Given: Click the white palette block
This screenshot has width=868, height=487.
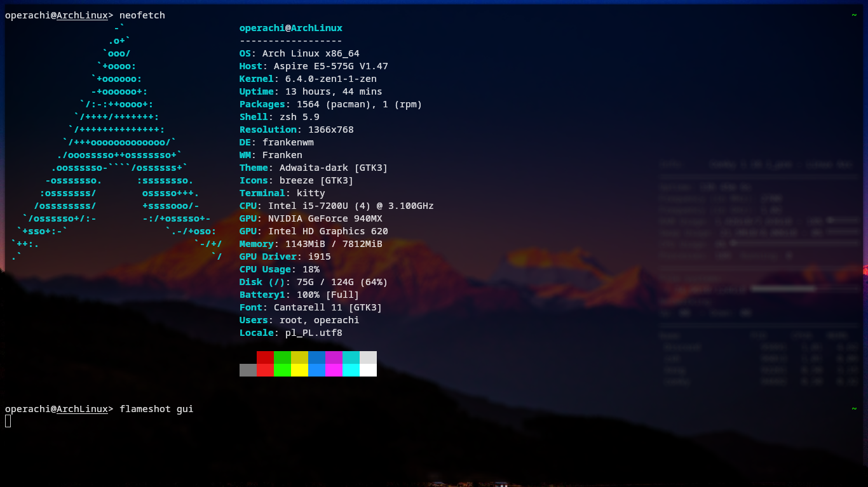Looking at the screenshot, I should (x=368, y=370).
